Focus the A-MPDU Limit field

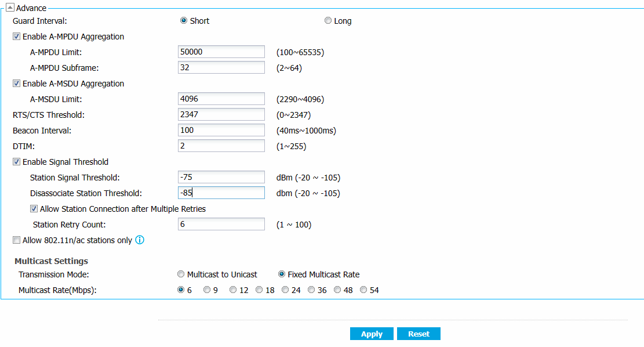[221, 52]
